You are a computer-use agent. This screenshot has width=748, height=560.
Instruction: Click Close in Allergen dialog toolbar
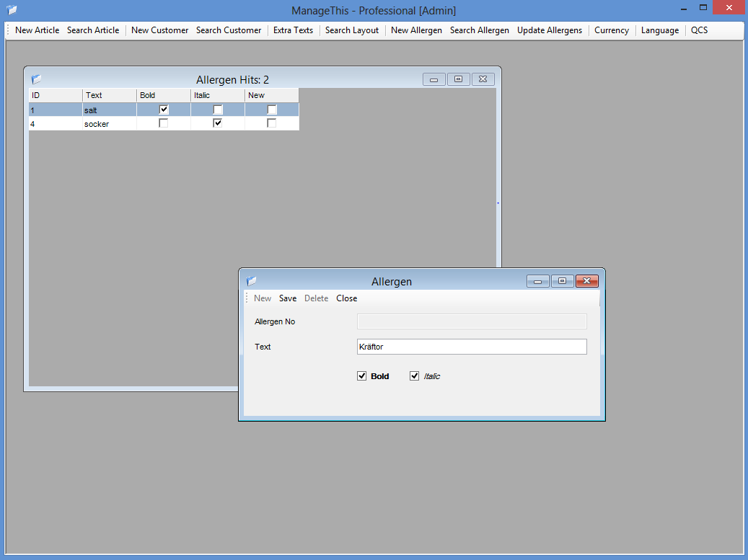pyautogui.click(x=346, y=298)
